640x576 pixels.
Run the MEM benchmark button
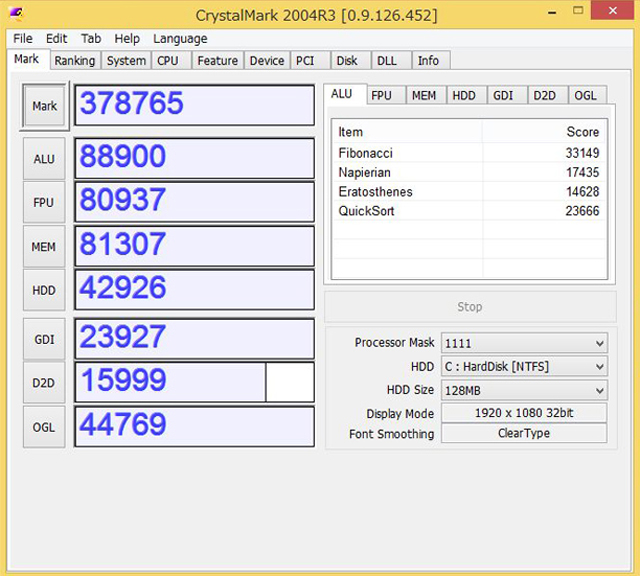coord(44,247)
